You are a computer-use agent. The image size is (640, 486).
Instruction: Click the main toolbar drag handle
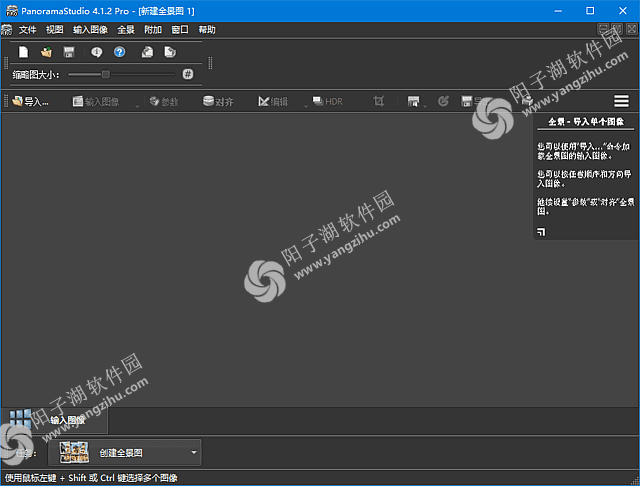pyautogui.click(x=6, y=63)
